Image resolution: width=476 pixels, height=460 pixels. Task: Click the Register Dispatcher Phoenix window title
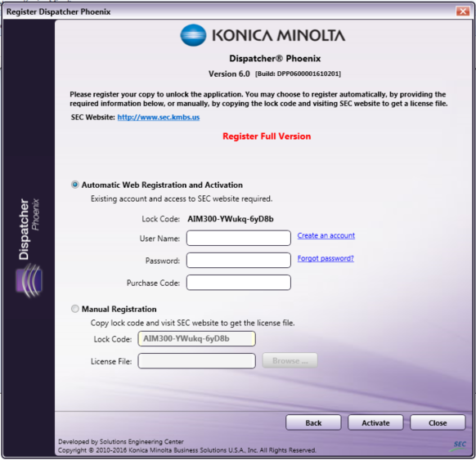(x=58, y=11)
